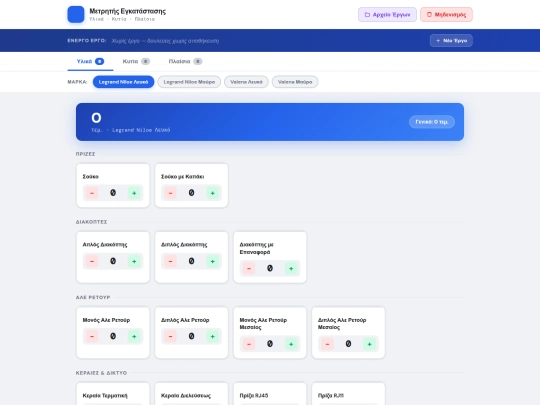The height and width of the screenshot is (405, 540).
Task: Increase the Μονός Αλε Ρετούρ count
Action: [x=134, y=336]
